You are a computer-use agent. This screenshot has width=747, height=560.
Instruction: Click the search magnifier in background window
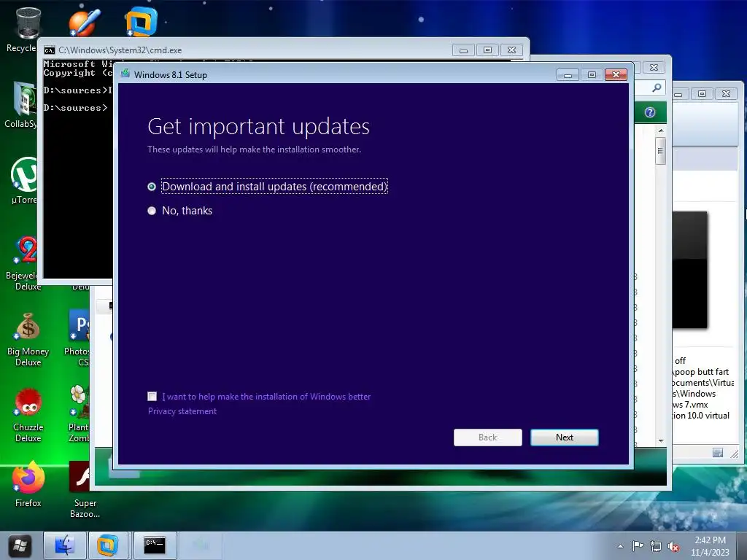coord(657,88)
